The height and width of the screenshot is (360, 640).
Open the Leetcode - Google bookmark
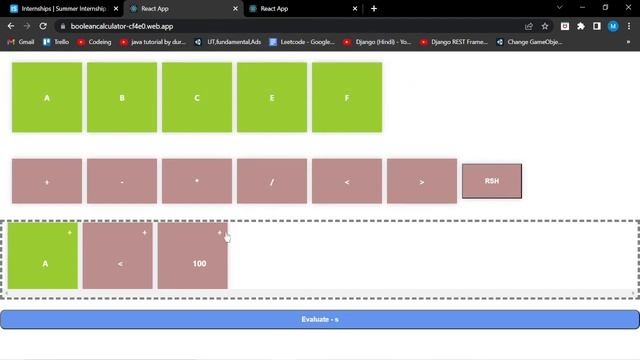point(302,42)
